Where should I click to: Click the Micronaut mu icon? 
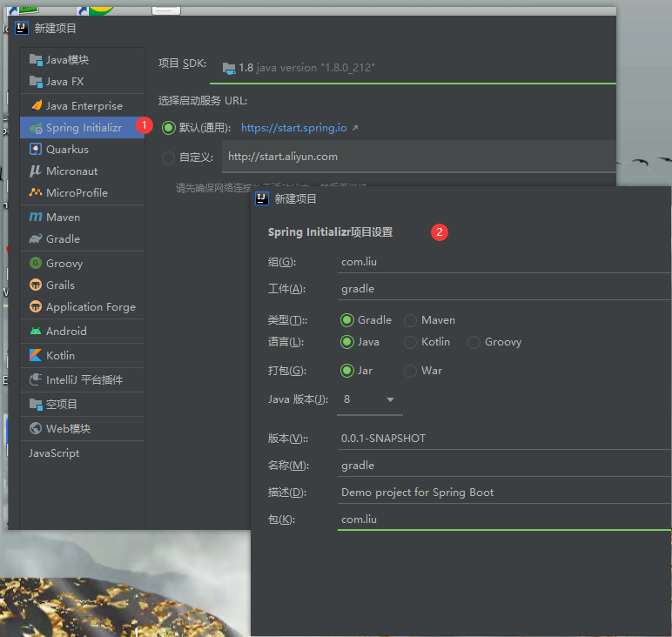coord(36,171)
